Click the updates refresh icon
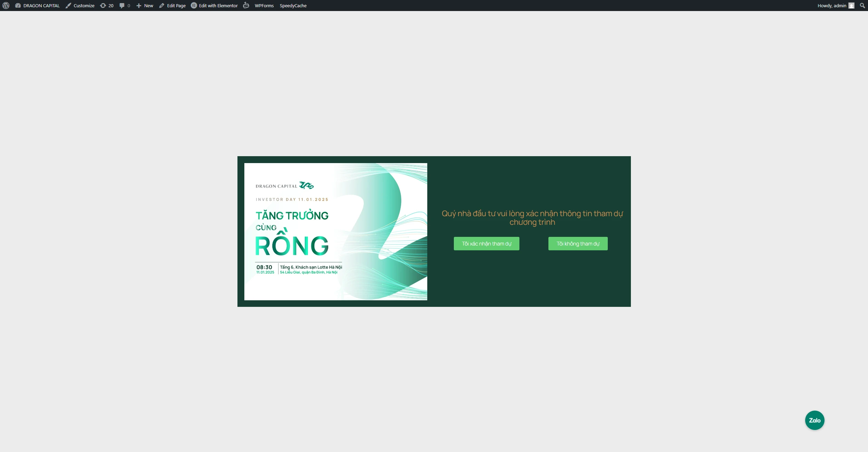 [x=103, y=6]
